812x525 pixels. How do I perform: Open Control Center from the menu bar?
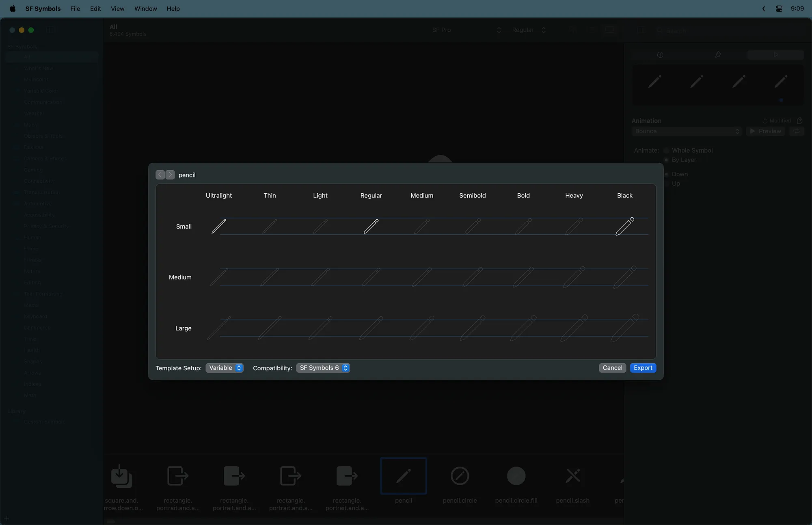pos(779,9)
